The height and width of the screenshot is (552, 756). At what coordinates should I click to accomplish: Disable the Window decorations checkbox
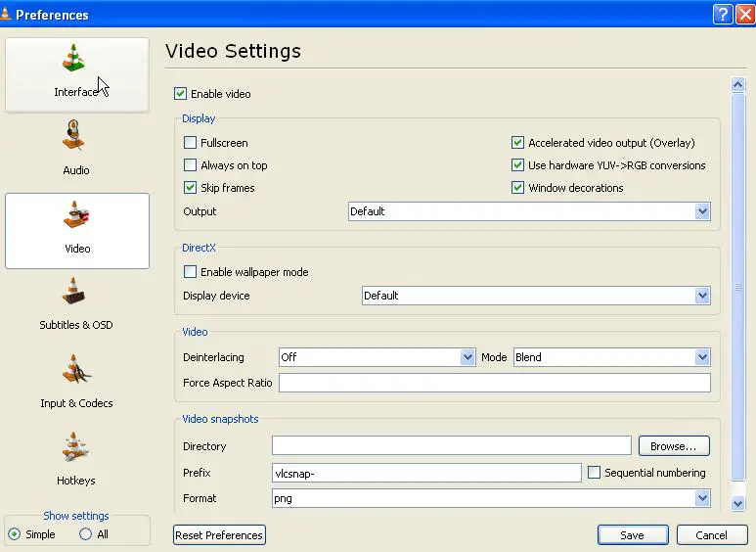pyautogui.click(x=517, y=188)
